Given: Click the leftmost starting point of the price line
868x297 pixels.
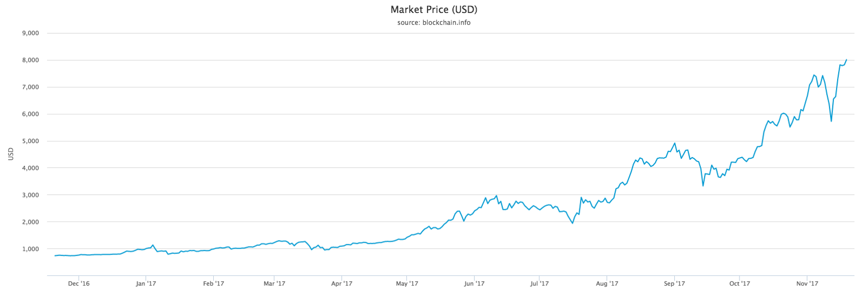Looking at the screenshot, I should pyautogui.click(x=55, y=256).
